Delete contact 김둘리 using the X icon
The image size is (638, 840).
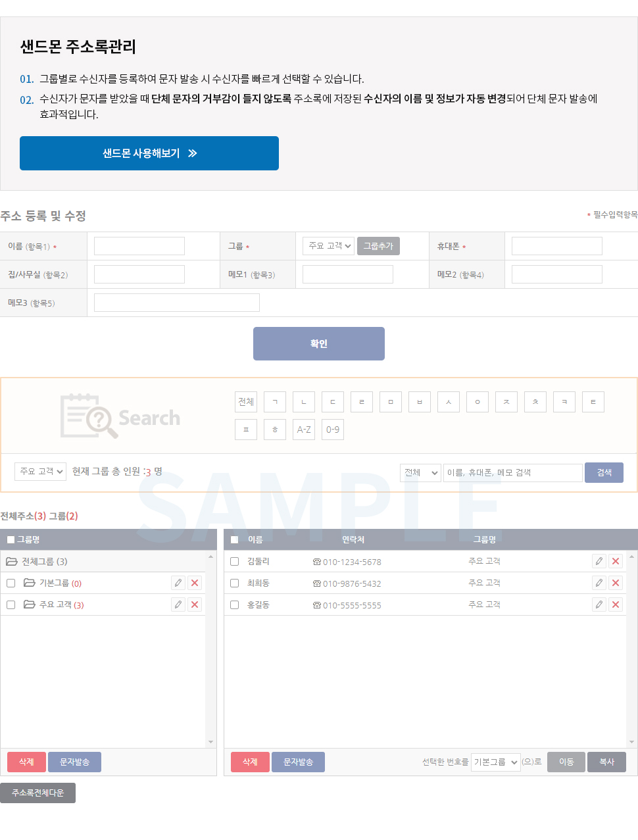tap(616, 561)
